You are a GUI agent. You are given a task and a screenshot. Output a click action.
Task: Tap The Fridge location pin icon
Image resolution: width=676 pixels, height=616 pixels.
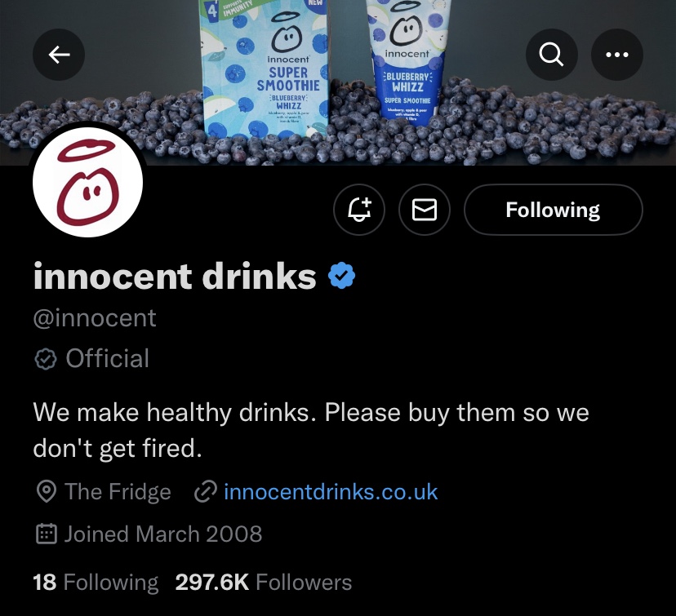tap(47, 492)
